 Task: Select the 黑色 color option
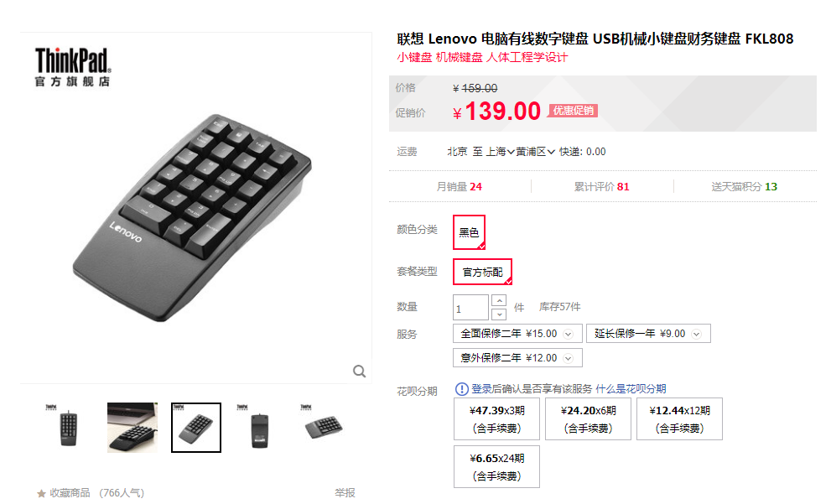pos(469,232)
